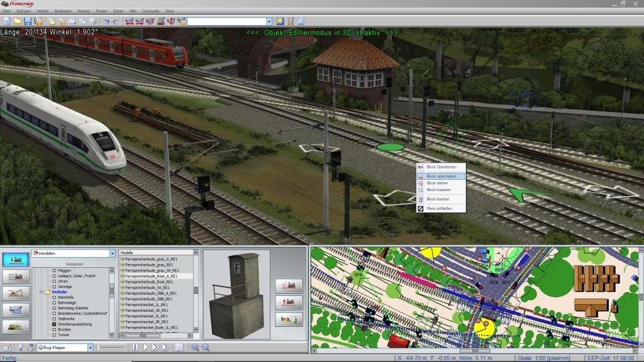
Task: Open the Immobilien category combo box
Action: pos(113,254)
